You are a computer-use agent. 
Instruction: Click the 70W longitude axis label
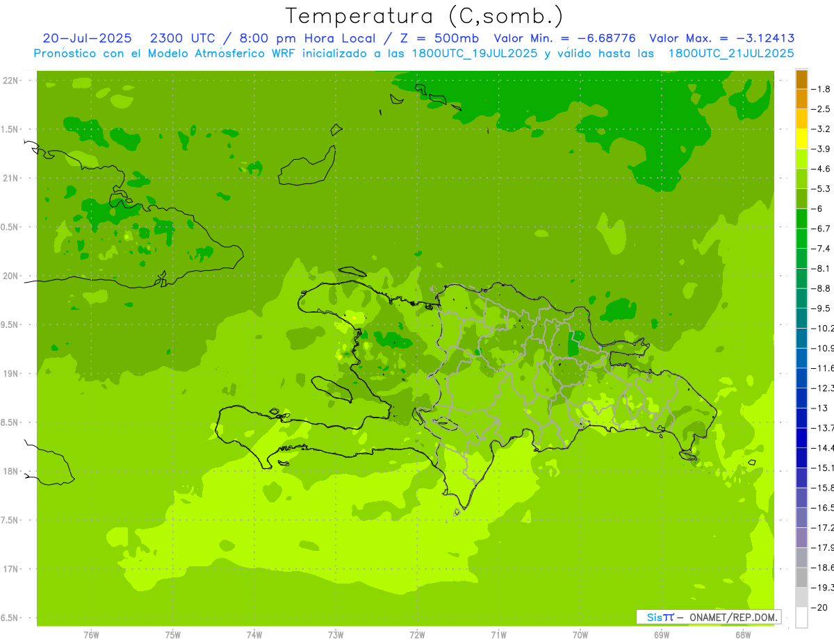coord(580,635)
